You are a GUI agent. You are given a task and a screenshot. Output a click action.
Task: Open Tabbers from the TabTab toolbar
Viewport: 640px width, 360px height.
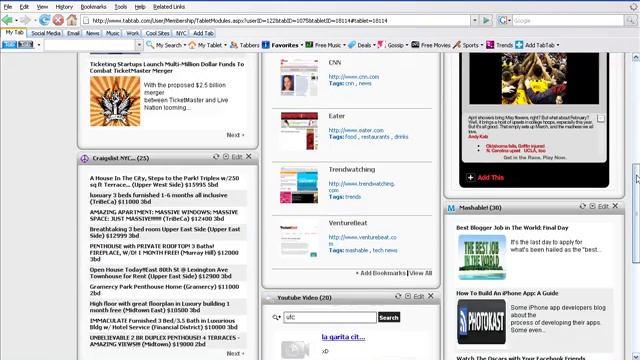244,45
